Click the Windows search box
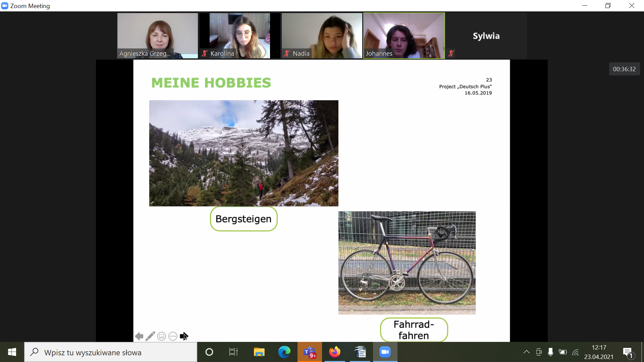644x362 pixels. tap(111, 352)
